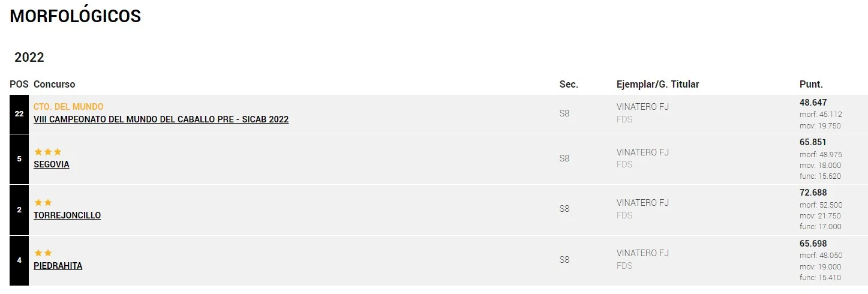Click the position 5 badge for SEGOVIA
Viewport: 868px width, 294px height.
[19, 159]
